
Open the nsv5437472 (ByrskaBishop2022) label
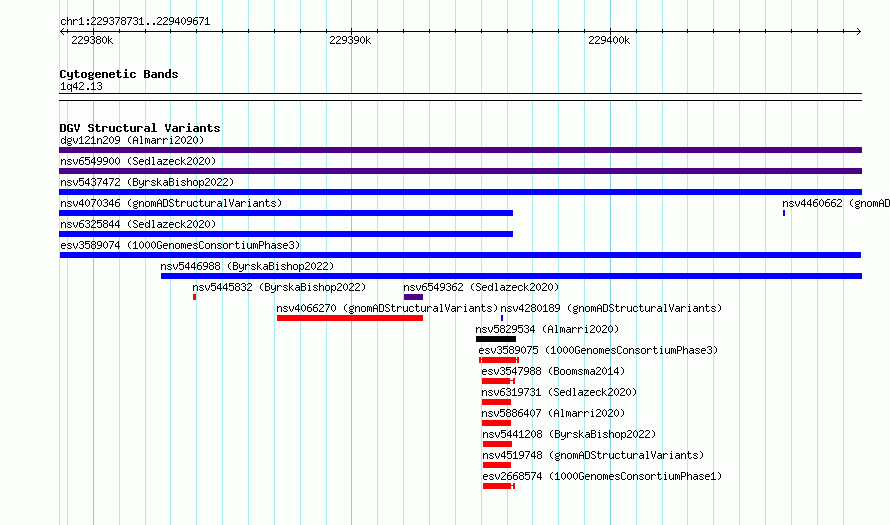point(147,182)
